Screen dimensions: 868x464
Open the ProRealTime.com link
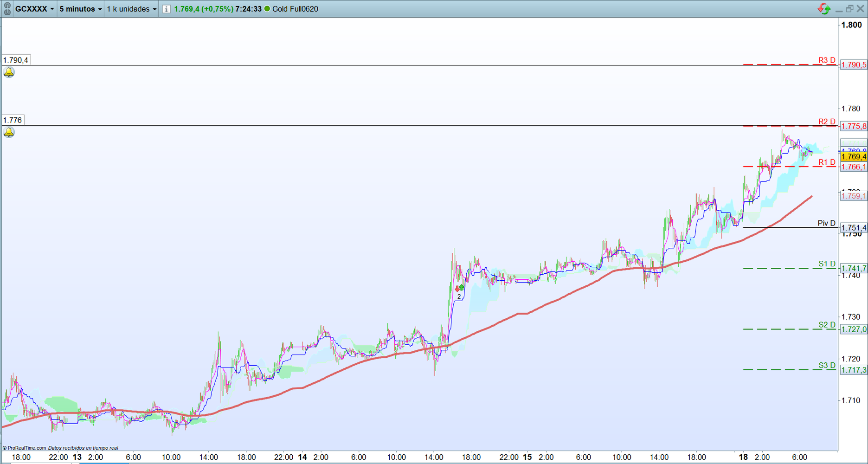(x=24, y=448)
